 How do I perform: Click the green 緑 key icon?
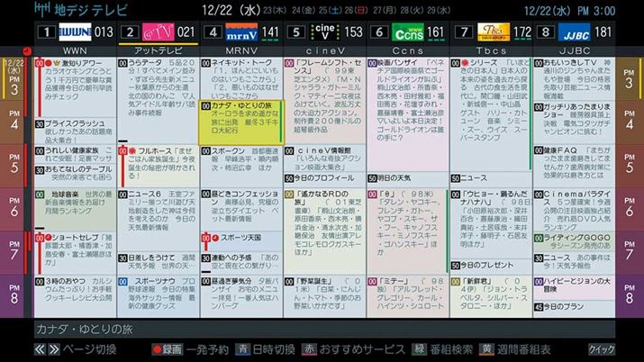pos(420,349)
